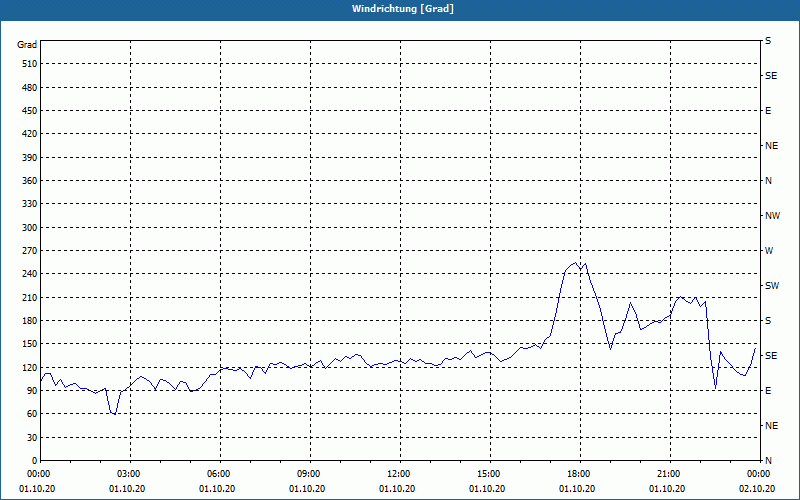Select the 09:00 x-axis time
Viewport: 800px width, 500px height.
pos(310,473)
